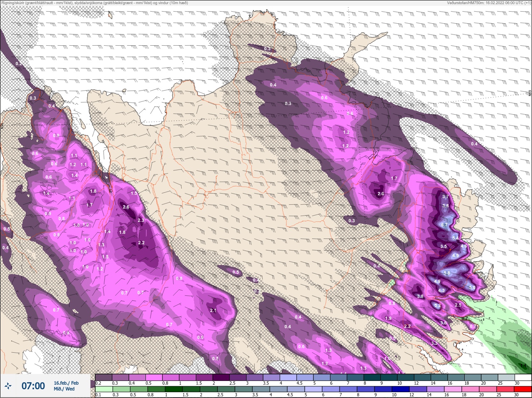The image size is (532, 398).
Task: Click the 5.4 precipitation value on the map
Action: 455,238
